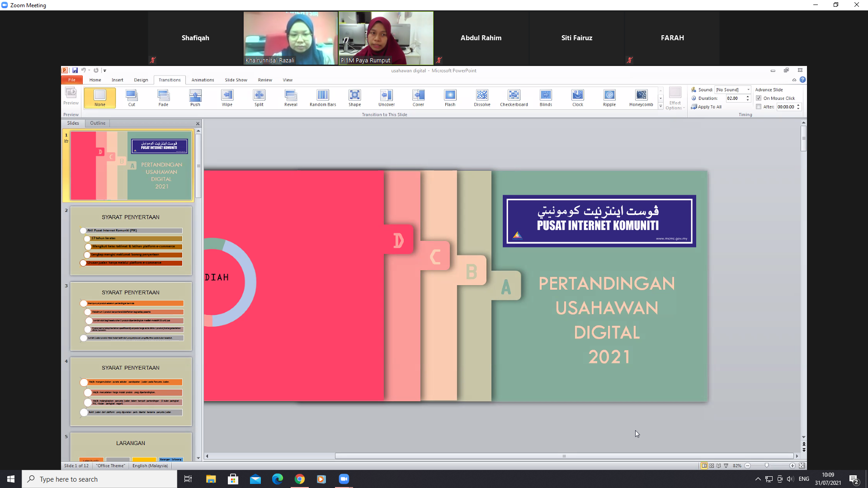Apply the Flash transition
The width and height of the screenshot is (868, 488).
[450, 98]
